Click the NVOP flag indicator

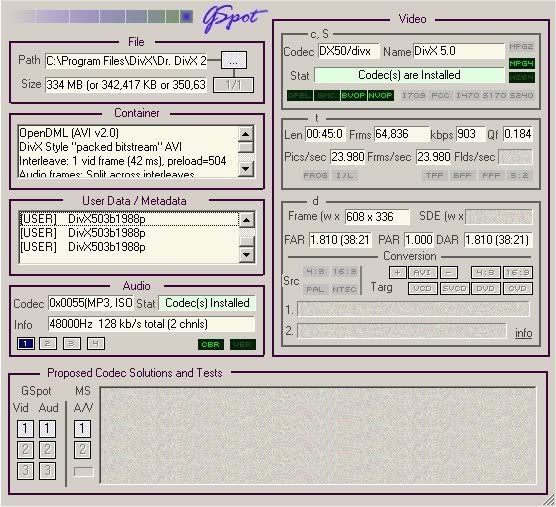point(380,95)
